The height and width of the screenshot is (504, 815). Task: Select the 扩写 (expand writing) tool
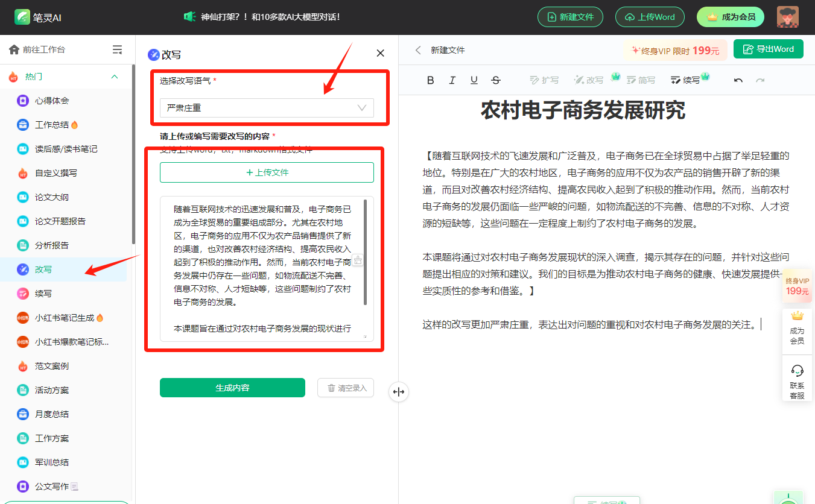[x=544, y=79]
